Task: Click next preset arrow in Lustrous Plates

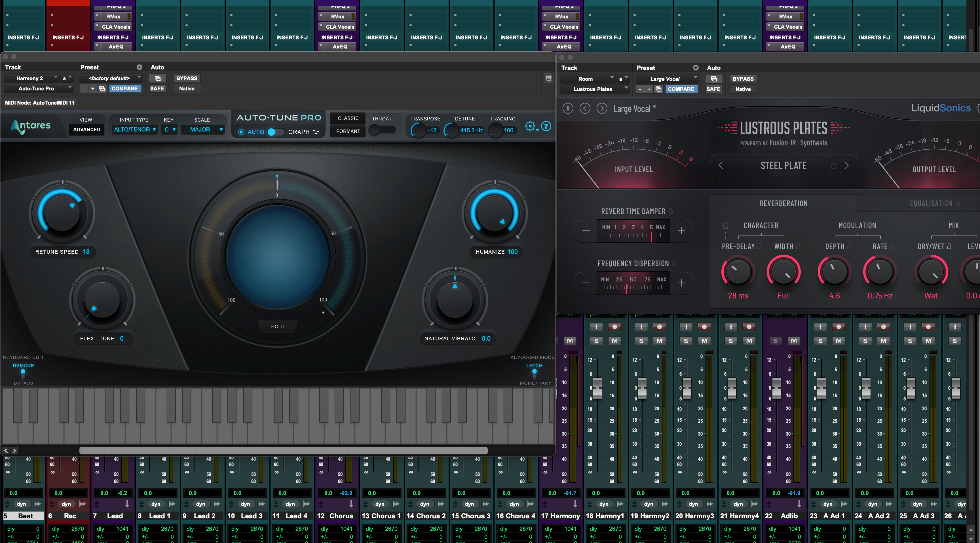Action: pyautogui.click(x=602, y=109)
